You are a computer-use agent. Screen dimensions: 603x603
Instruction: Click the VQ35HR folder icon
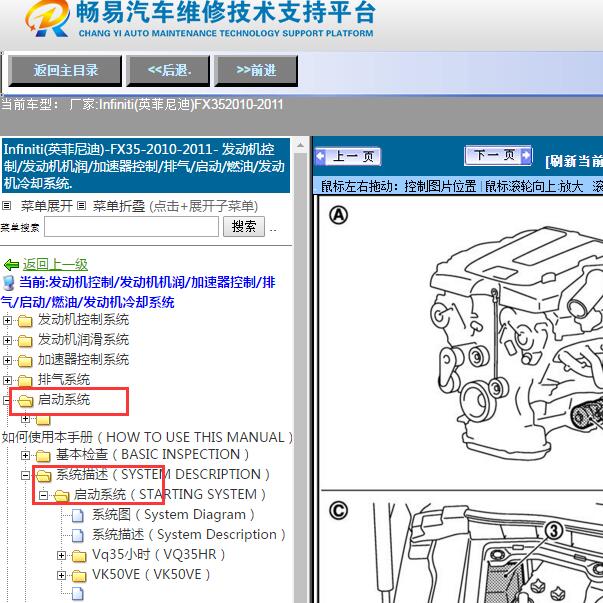coord(79,556)
